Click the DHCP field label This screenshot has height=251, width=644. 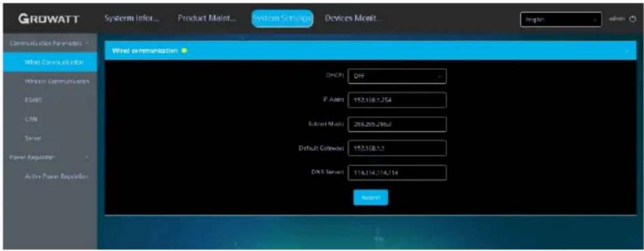point(336,76)
